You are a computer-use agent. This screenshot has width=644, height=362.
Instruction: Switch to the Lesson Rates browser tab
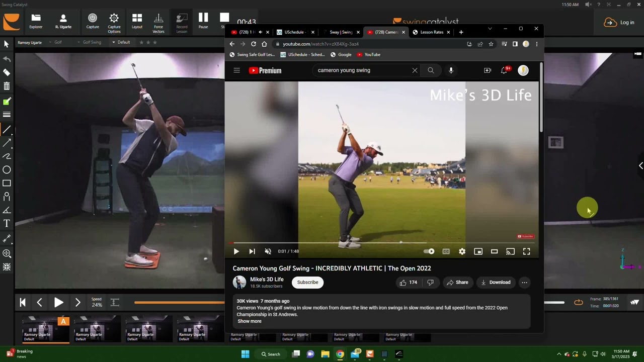click(431, 32)
